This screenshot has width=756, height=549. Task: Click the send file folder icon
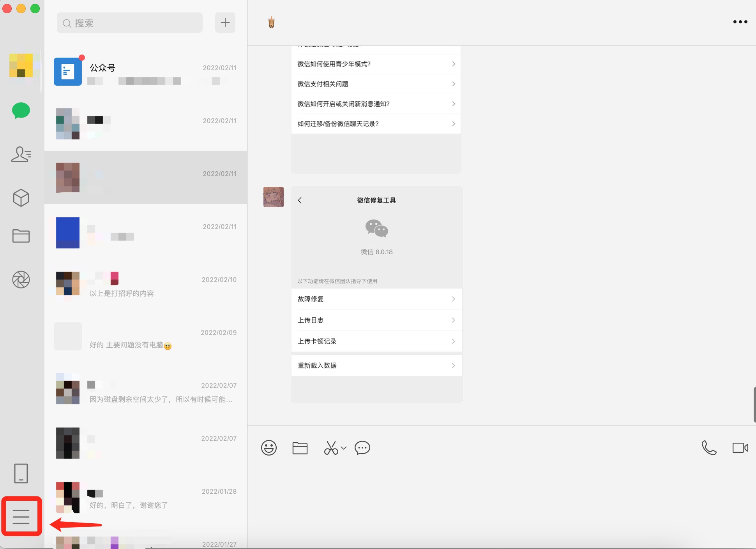(300, 448)
